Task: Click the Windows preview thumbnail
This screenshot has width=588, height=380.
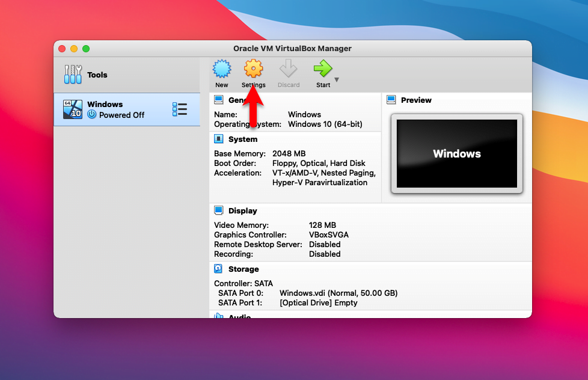Action: [457, 154]
